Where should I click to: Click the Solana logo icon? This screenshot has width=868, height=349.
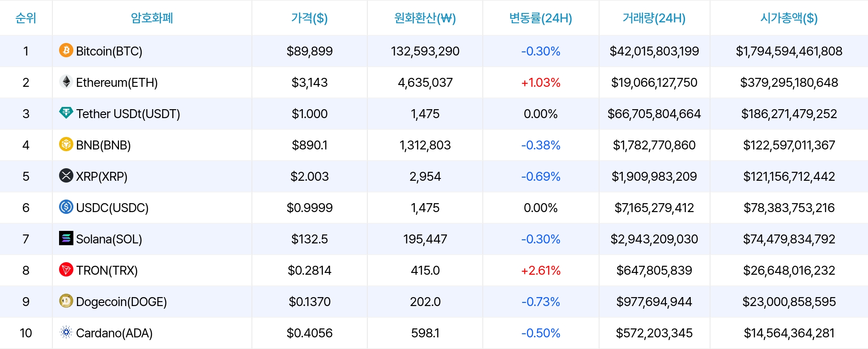click(66, 238)
